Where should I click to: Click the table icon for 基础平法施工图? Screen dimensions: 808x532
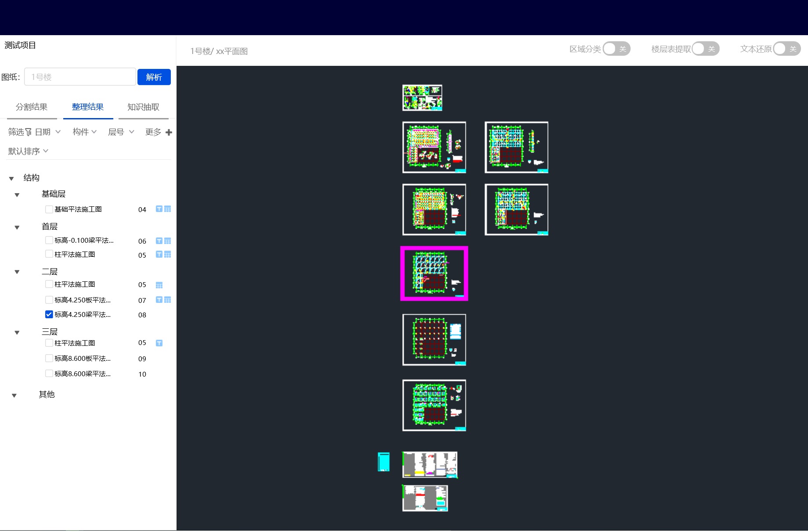[x=168, y=209]
